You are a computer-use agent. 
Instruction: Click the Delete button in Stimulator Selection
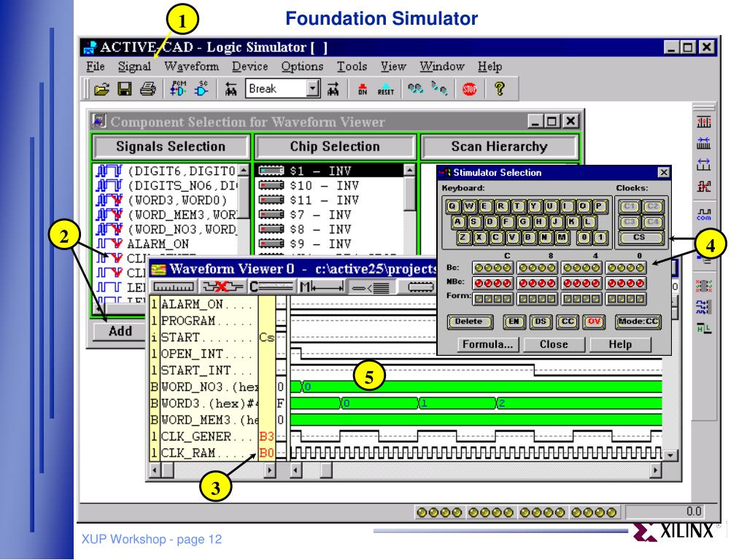[x=469, y=322]
